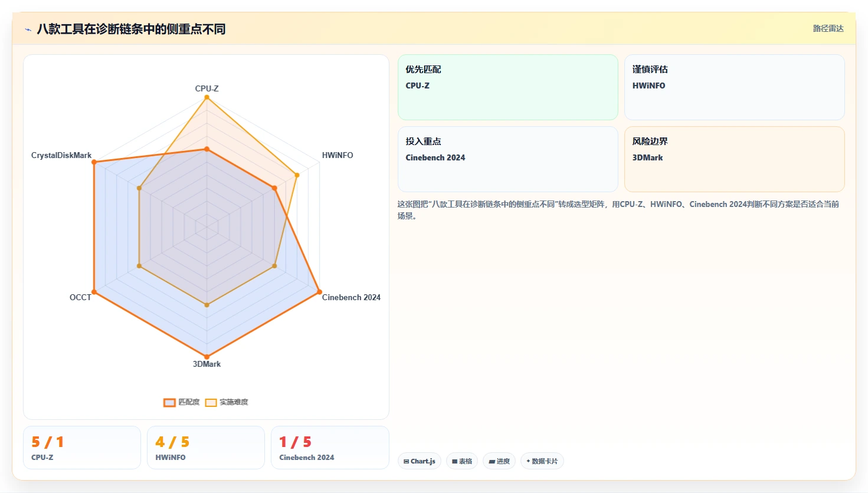Screen dimensions: 868x493
Task: Toggle the 匹配度 legend swatch
Action: pyautogui.click(x=169, y=402)
